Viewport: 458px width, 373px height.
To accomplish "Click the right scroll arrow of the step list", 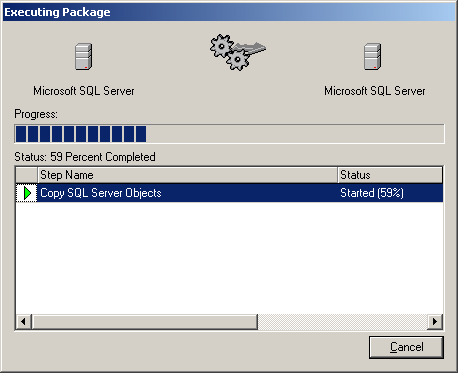I will 435,322.
